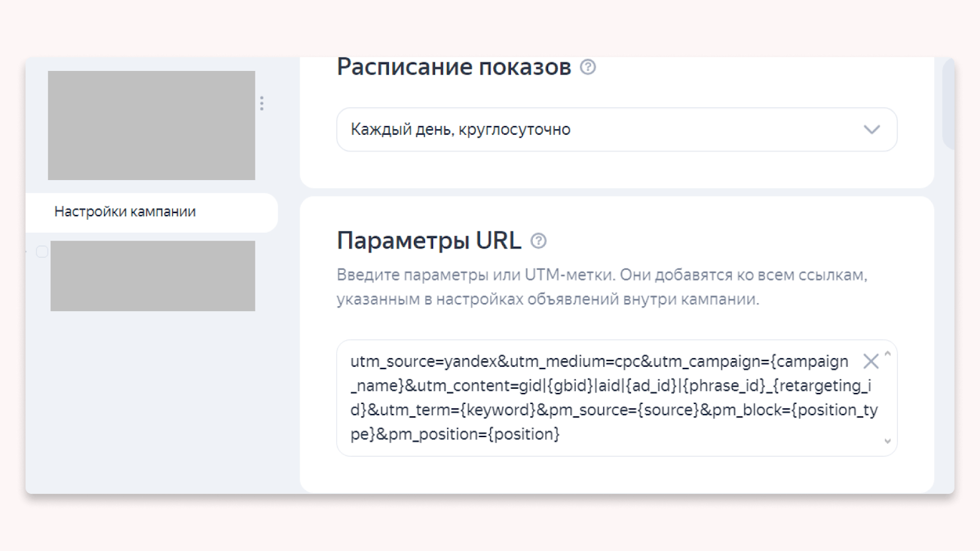Click the lower gray sidebar thumbnail
This screenshot has height=551, width=980.
153,275
